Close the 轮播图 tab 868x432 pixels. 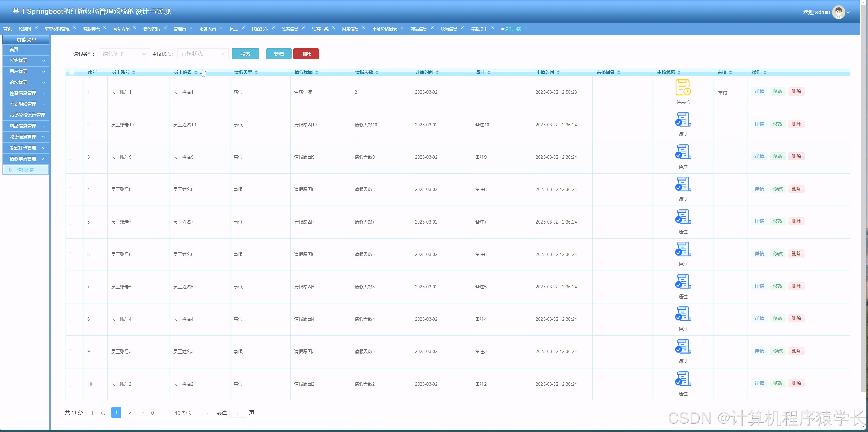pyautogui.click(x=36, y=28)
